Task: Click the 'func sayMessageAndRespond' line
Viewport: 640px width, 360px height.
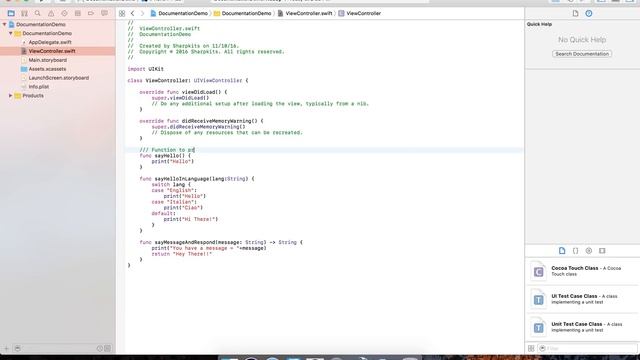Action: click(221, 242)
